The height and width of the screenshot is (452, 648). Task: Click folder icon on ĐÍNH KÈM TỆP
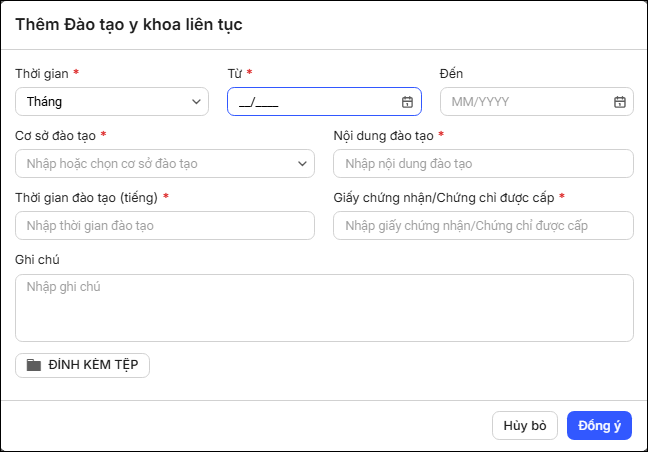pos(34,365)
